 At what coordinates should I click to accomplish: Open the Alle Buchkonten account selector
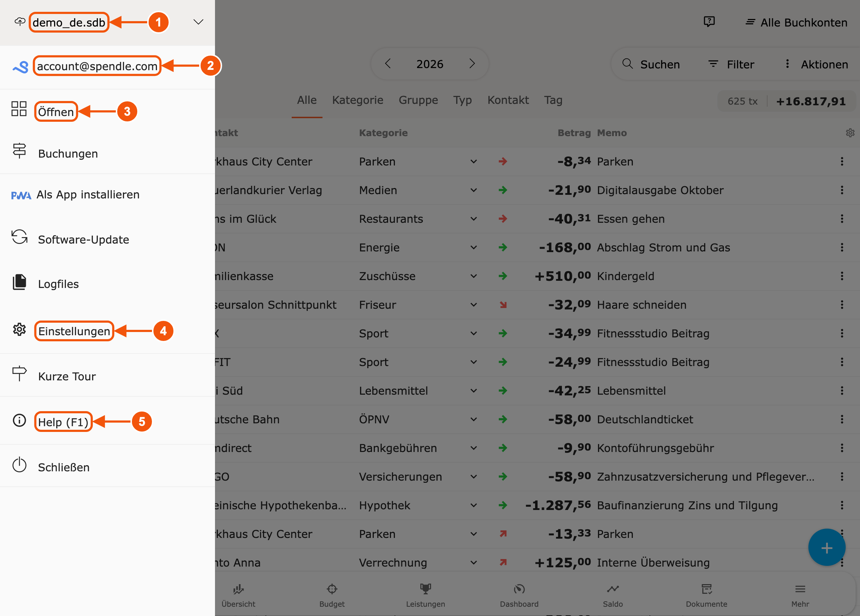(x=796, y=22)
